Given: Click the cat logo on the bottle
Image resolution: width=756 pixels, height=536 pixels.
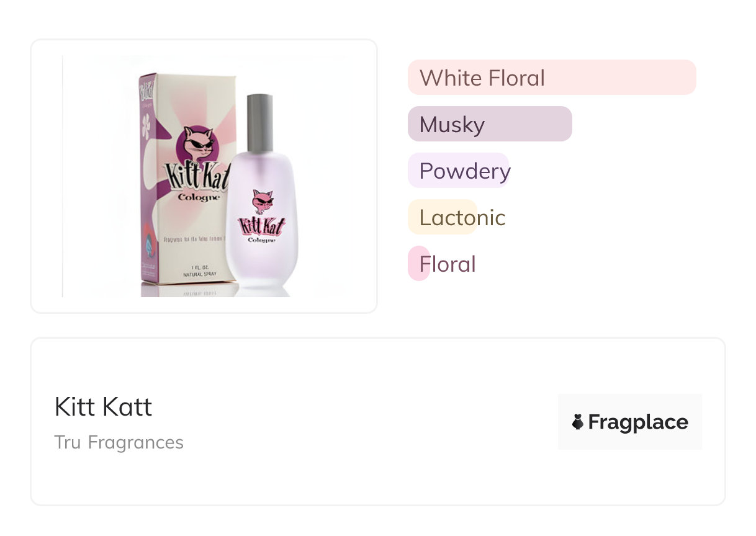Looking at the screenshot, I should point(262,202).
